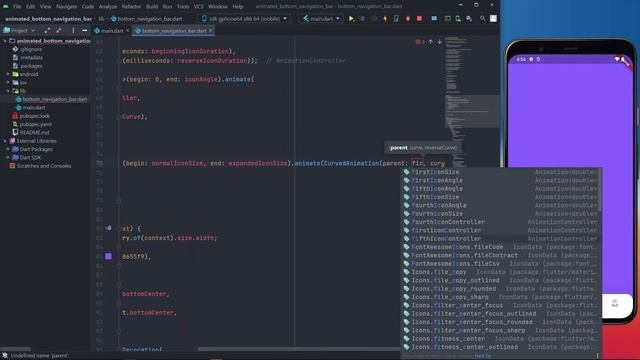Viewport: 640px width, 360px height.
Task: Open the Help menu
Action: [238, 7]
